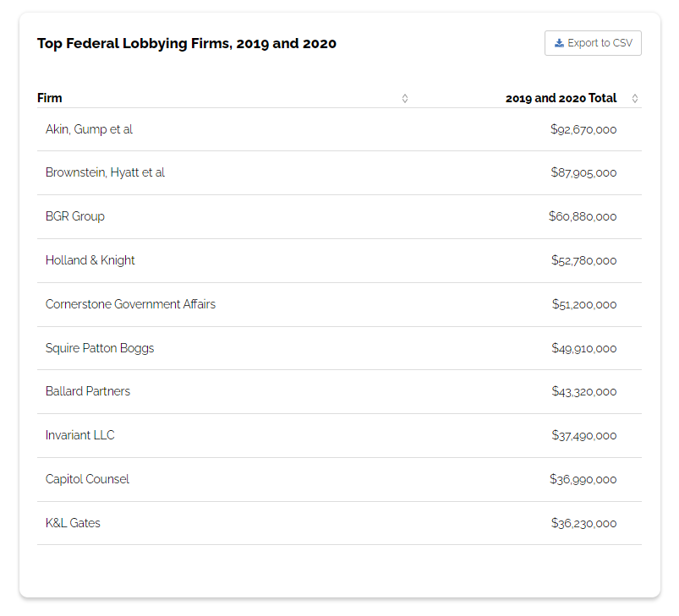679x616 pixels.
Task: Click Invariant LLC firm name
Action: 80,435
